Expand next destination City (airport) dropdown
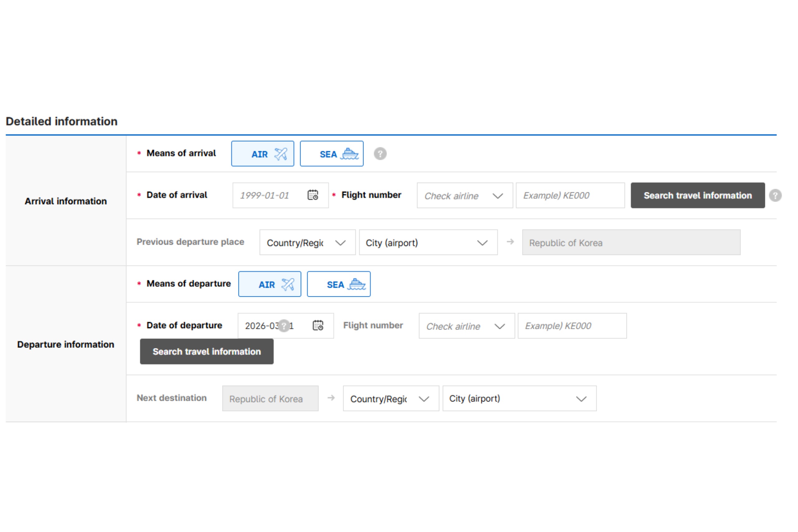The height and width of the screenshot is (532, 798). tap(519, 398)
